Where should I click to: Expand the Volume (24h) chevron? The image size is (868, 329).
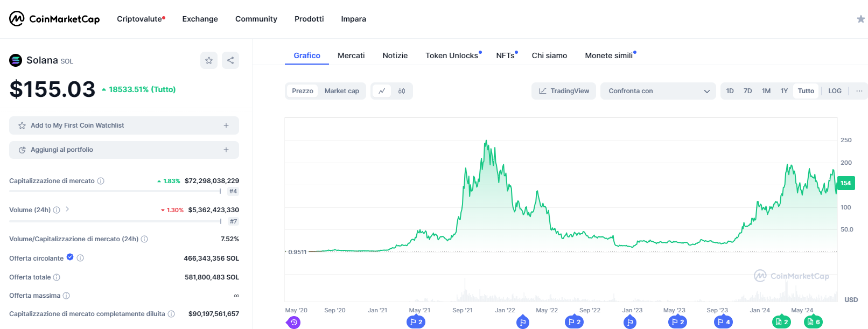(x=67, y=209)
